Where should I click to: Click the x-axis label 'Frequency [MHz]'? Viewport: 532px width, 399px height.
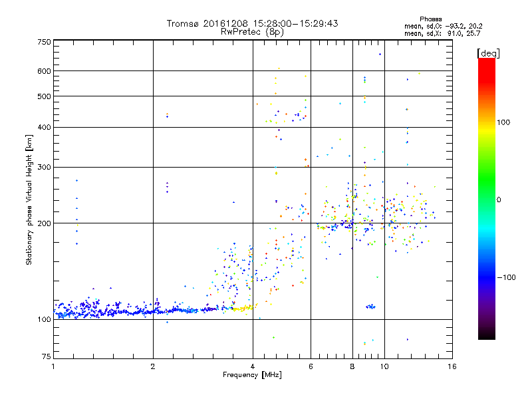pyautogui.click(x=252, y=375)
